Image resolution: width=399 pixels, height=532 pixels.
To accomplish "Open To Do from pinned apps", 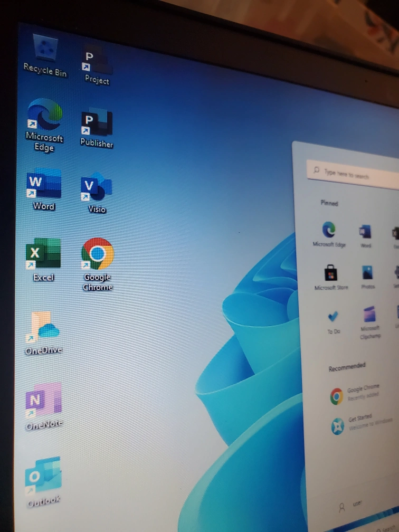I will click(x=333, y=322).
